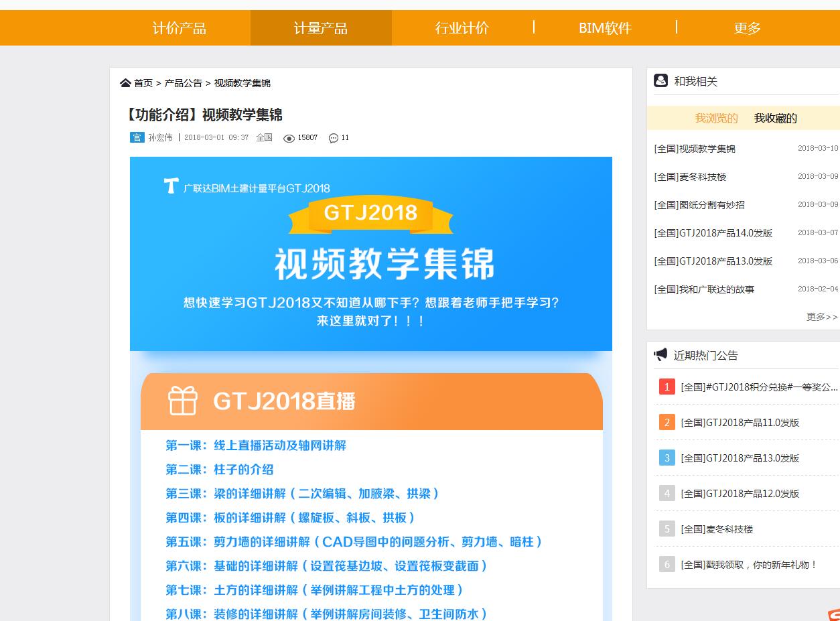The width and height of the screenshot is (840, 621).
Task: Open [全国]我和广联达的故事 entry
Action: [x=704, y=289]
